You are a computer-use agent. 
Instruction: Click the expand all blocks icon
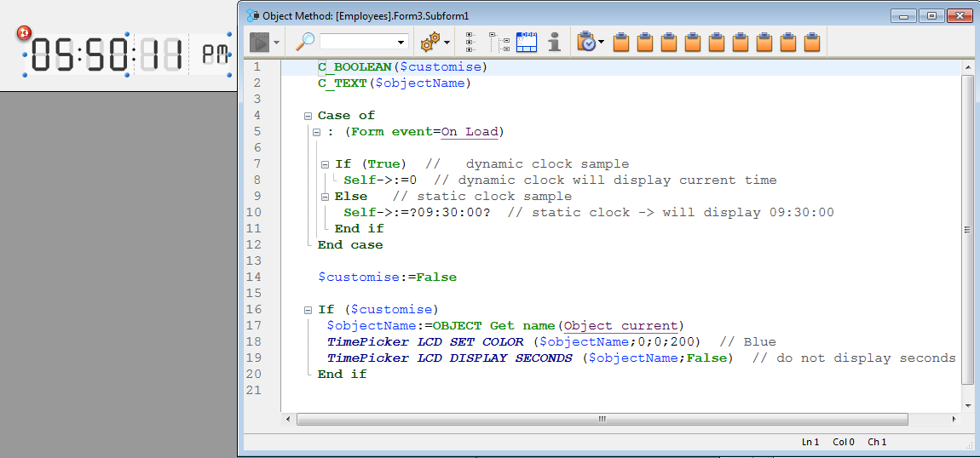point(470,42)
